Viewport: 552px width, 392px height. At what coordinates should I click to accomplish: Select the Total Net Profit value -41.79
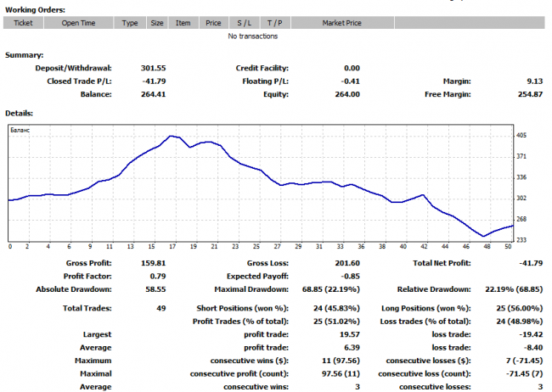pyautogui.click(x=528, y=264)
